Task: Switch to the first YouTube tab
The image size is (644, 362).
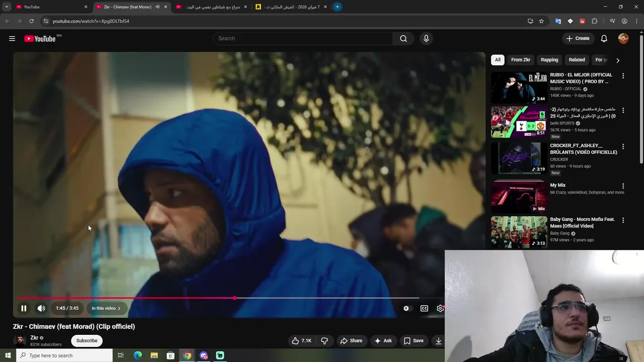Action: [x=50, y=7]
